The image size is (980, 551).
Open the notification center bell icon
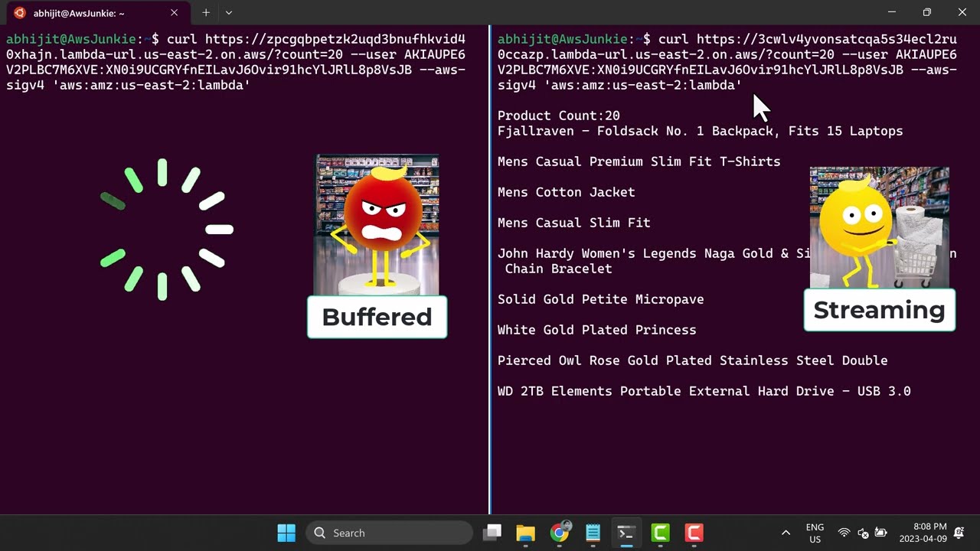[959, 533]
